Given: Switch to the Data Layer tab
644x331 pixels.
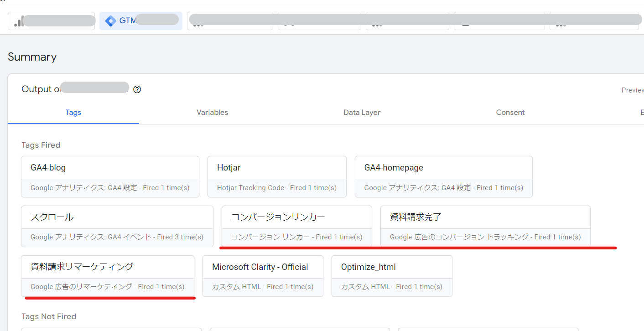Looking at the screenshot, I should point(362,113).
